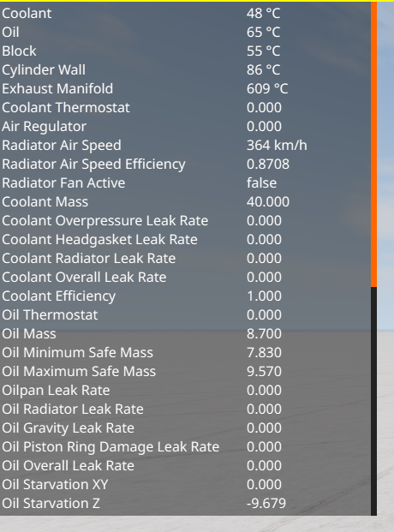Select the Oil temperature label
The width and height of the screenshot is (394, 532).
coord(10,33)
